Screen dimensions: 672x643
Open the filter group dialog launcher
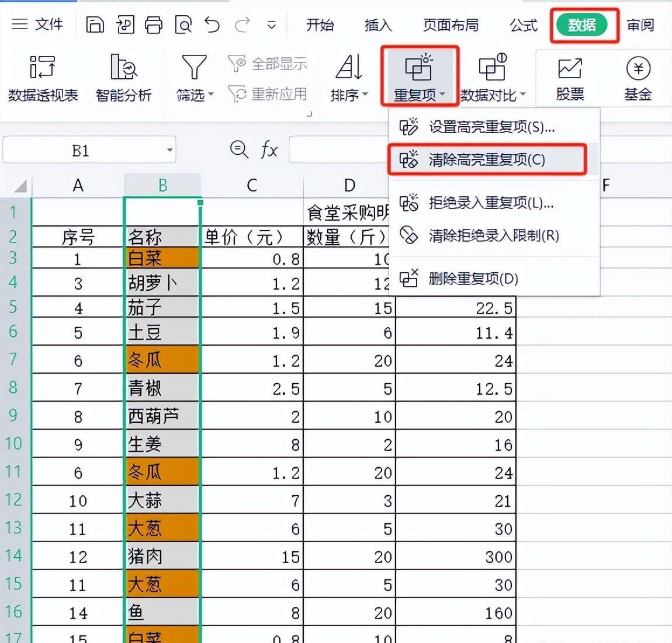[309, 114]
